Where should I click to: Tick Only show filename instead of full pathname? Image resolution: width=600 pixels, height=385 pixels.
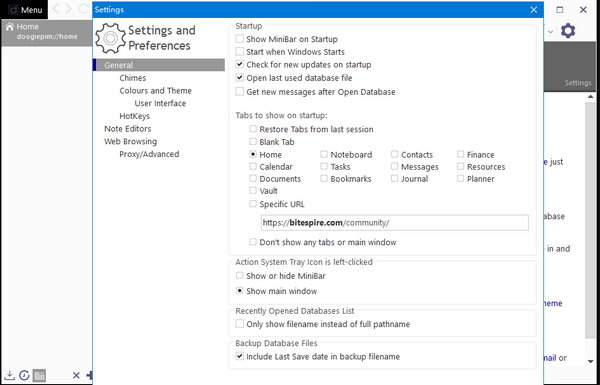click(240, 324)
